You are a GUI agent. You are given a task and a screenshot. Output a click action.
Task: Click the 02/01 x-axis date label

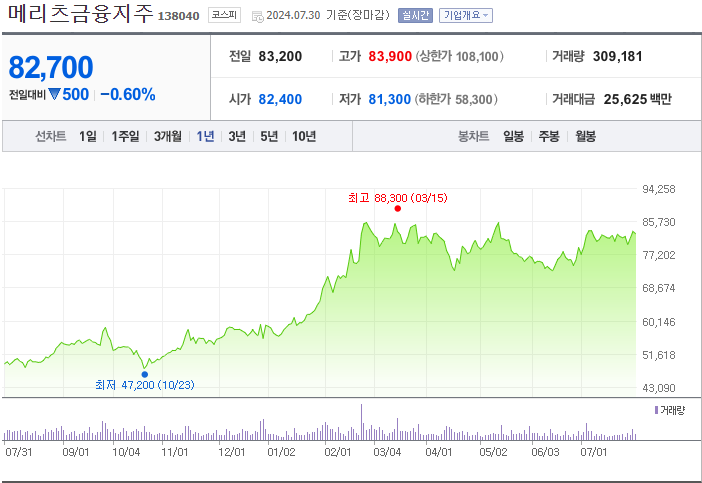pos(338,452)
